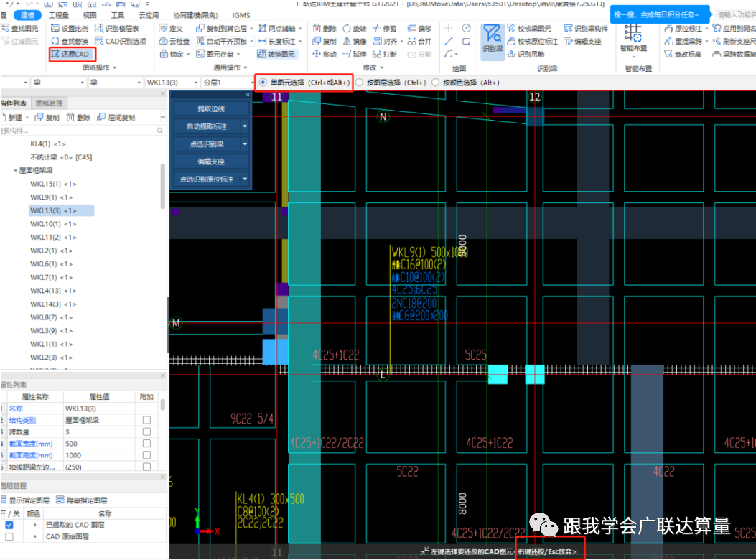Open the 图纸管理 panel tab
This screenshot has width=756, height=560.
(x=49, y=103)
